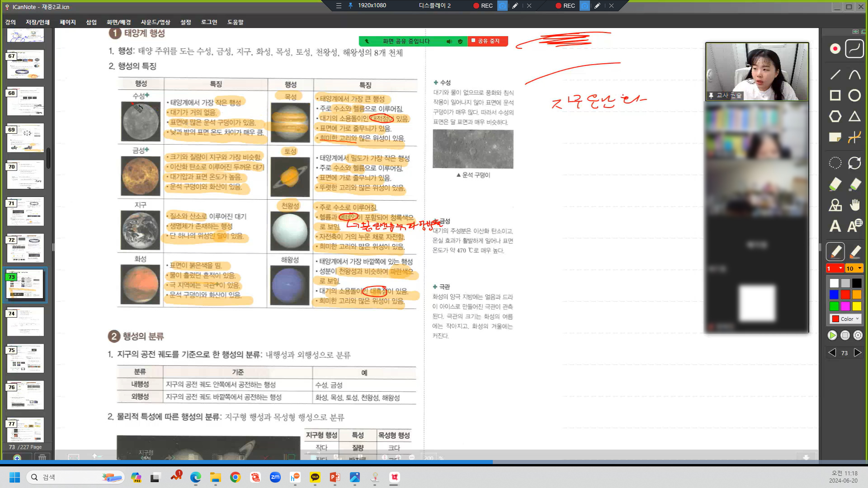Go to previous page with left arrow

pyautogui.click(x=832, y=353)
